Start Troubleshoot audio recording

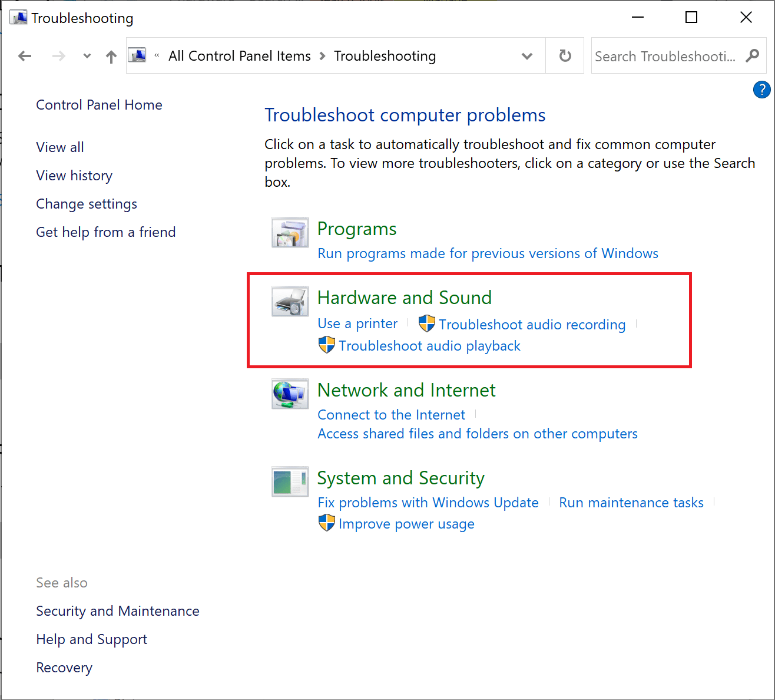532,325
